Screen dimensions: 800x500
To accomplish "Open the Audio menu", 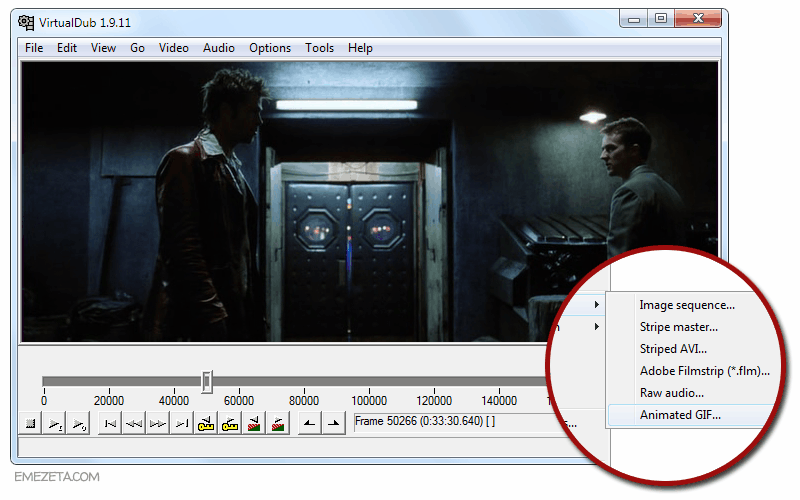I will [x=219, y=48].
